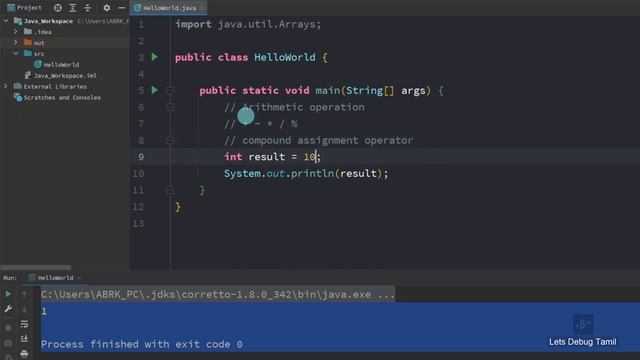640x360 pixels.
Task: Click fold end marker at line 11
Action: tap(170, 190)
